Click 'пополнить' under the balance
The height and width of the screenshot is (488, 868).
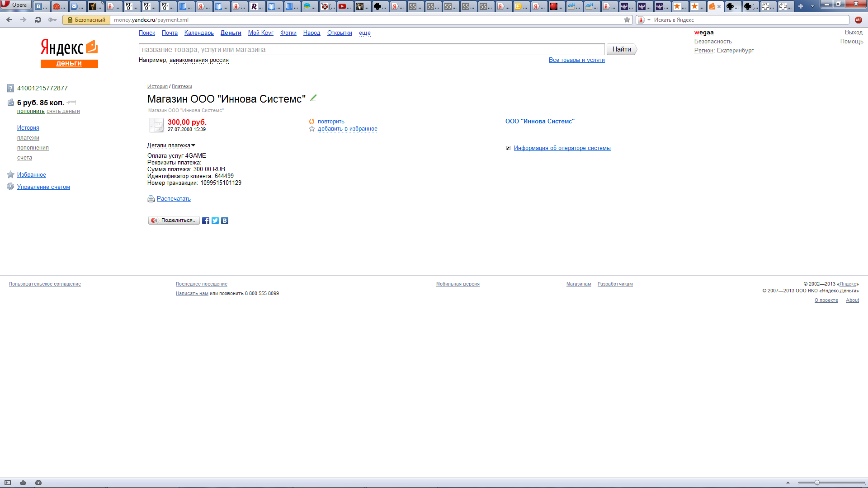pos(31,111)
